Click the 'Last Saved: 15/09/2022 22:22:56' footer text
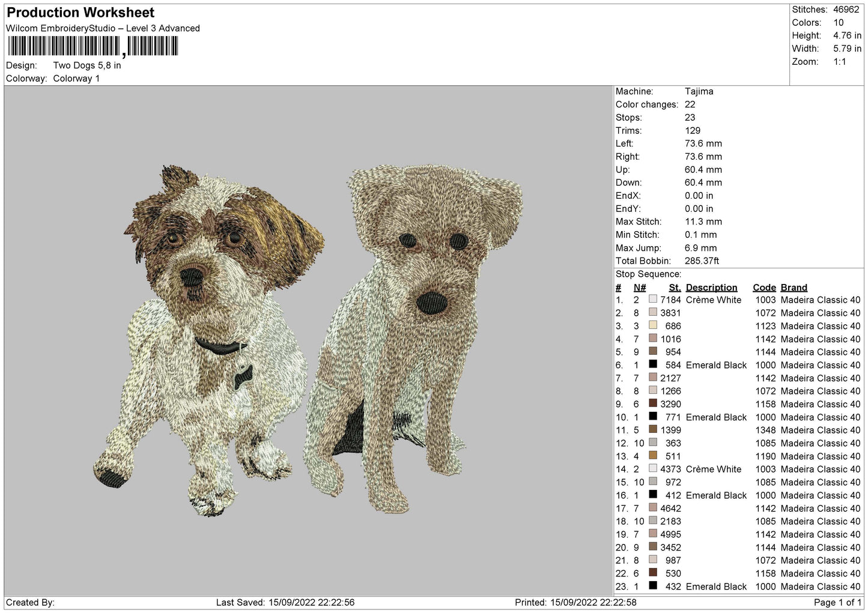Image resolution: width=868 pixels, height=613 pixels. (x=285, y=602)
